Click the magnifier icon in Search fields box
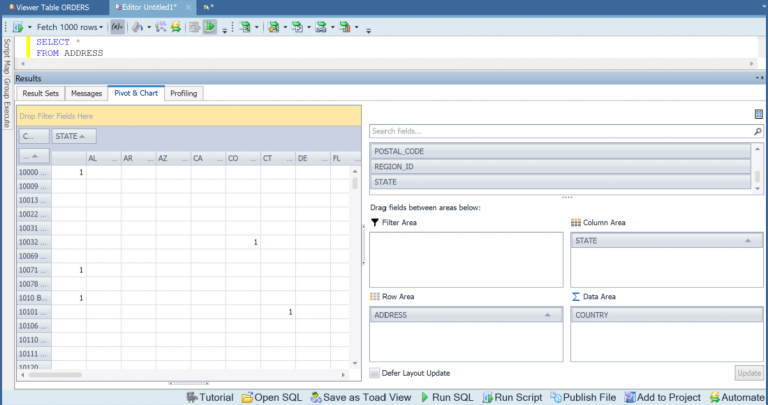Viewport: 768px width, 405px height. tap(757, 131)
